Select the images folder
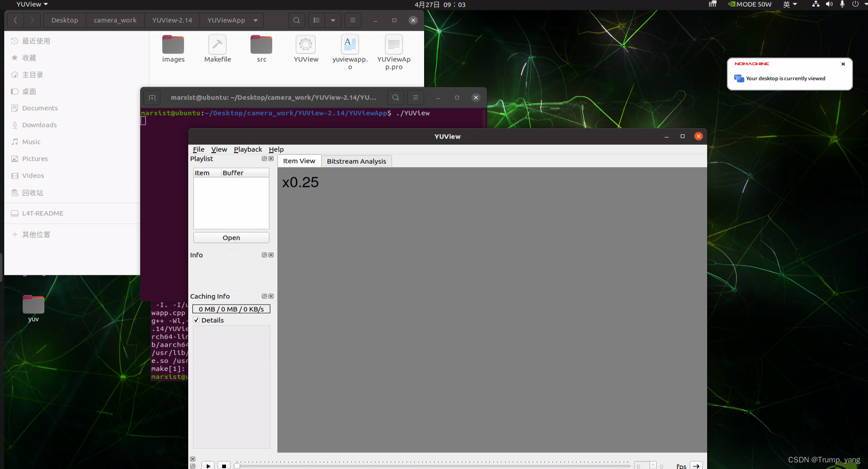Viewport: 868px width, 469px height. 173,49
